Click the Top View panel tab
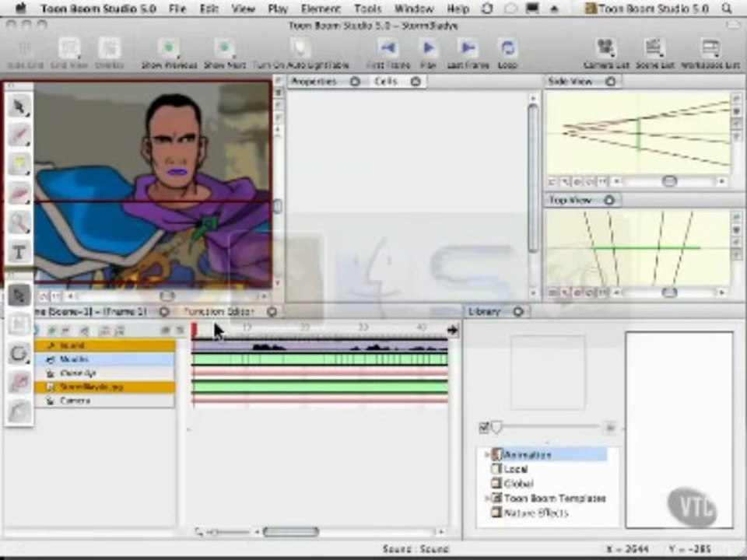 pyautogui.click(x=570, y=200)
